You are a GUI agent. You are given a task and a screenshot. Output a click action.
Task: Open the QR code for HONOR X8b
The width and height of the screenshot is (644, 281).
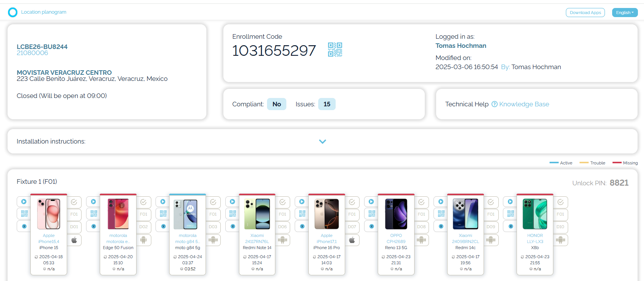pos(510,214)
